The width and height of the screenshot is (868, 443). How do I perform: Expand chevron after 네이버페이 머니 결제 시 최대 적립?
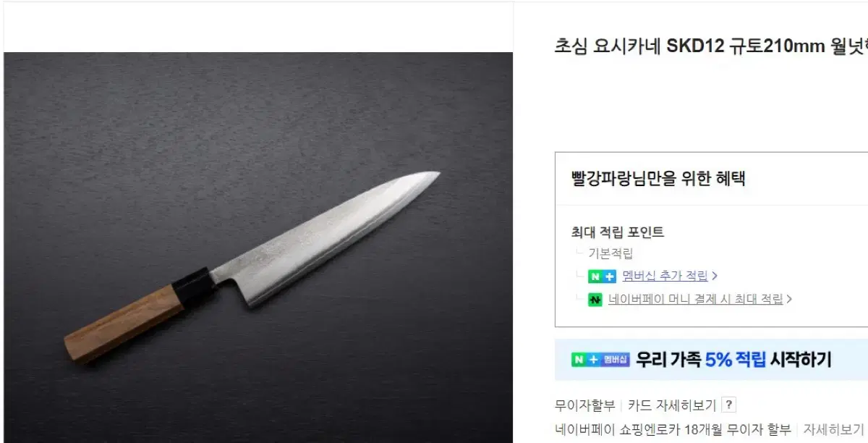789,299
